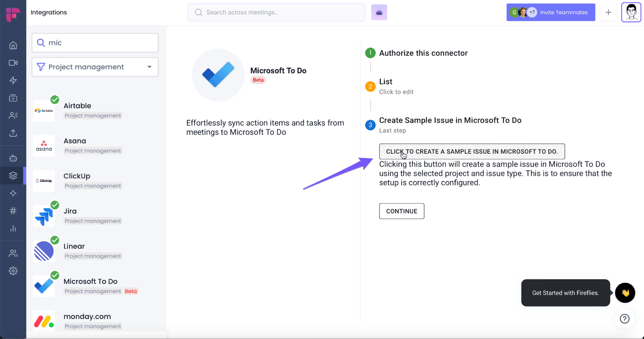Select Linear integration name
The height and width of the screenshot is (339, 644).
[74, 246]
